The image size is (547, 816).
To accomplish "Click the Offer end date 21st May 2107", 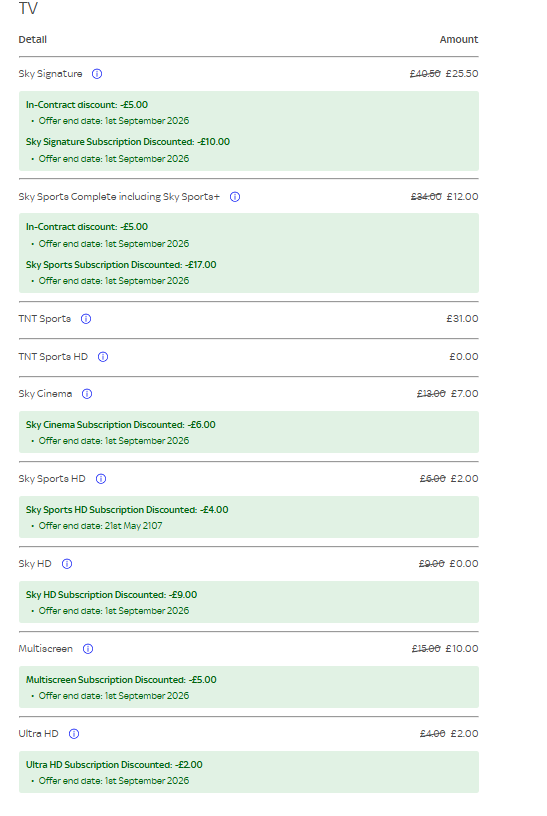I will (100, 526).
